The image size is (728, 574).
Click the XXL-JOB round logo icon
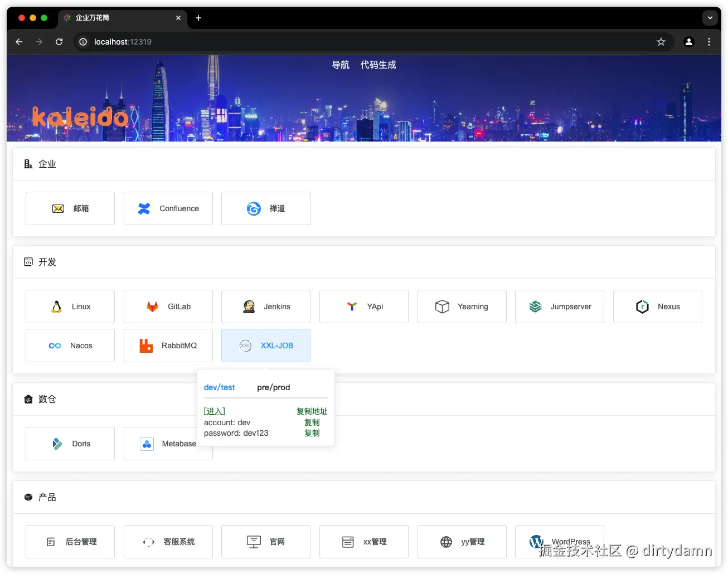[x=245, y=346]
